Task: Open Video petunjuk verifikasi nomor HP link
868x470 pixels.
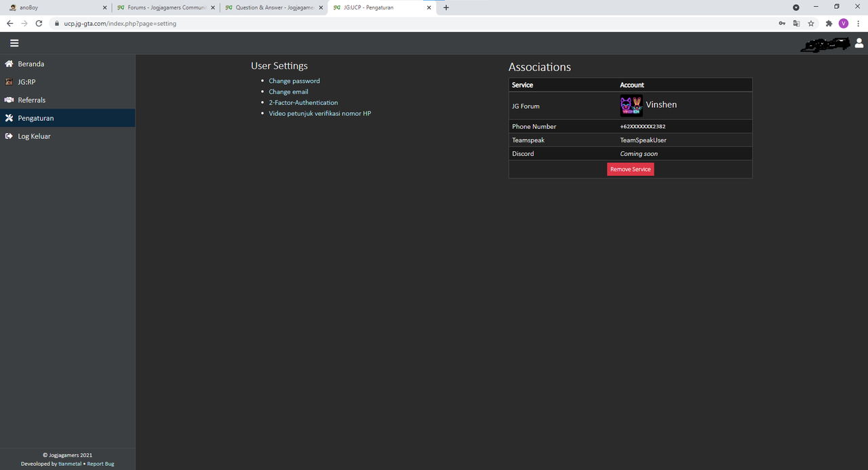Action: coord(320,113)
